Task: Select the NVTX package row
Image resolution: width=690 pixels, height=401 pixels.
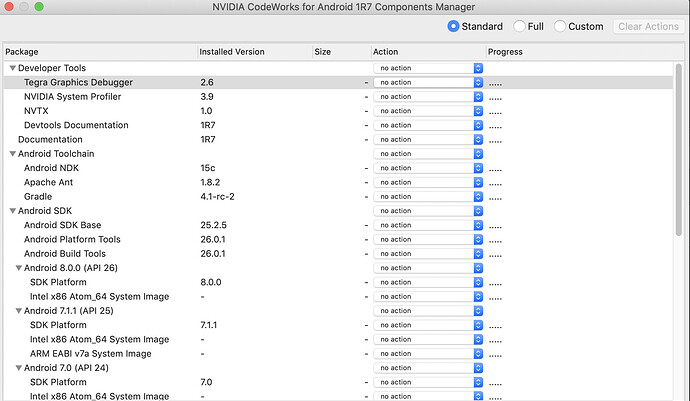Action: tap(338, 111)
